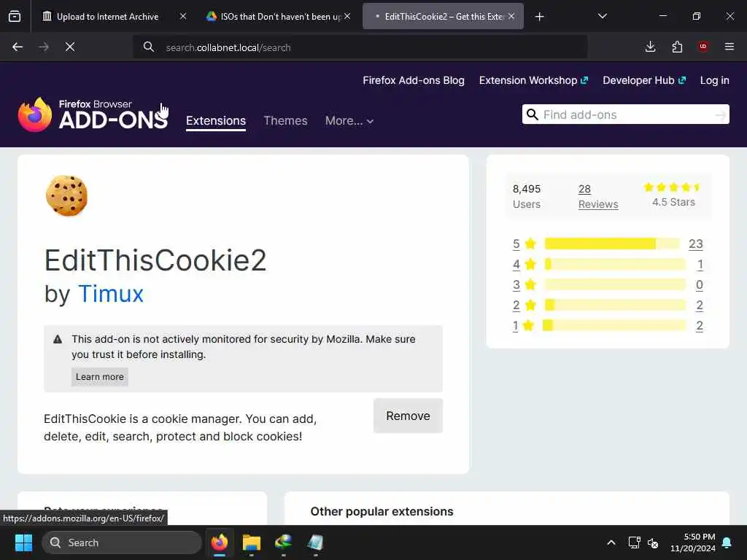This screenshot has width=747, height=560.
Task: Open Firefox View tab manager icon
Action: (x=15, y=17)
